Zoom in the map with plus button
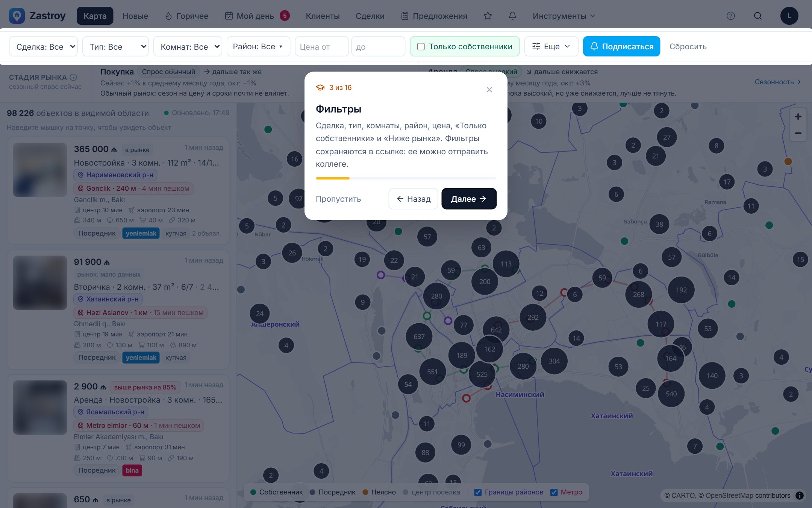This screenshot has height=508, width=812. click(798, 117)
